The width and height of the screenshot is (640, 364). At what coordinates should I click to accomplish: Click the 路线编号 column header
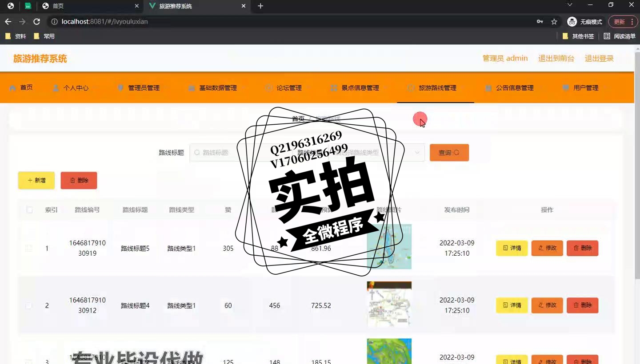tap(88, 210)
